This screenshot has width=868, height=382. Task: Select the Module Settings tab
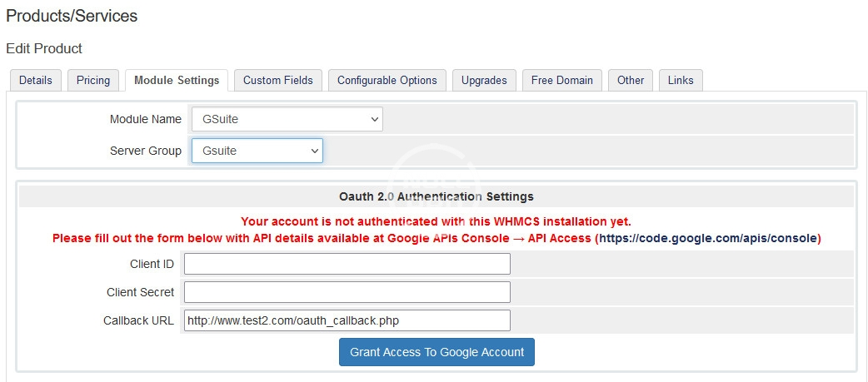(x=177, y=80)
